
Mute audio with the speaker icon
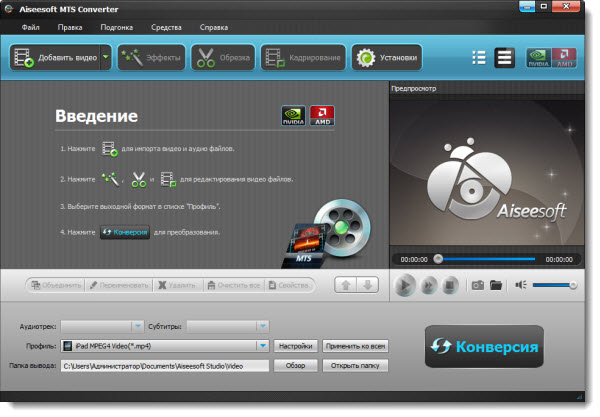(x=520, y=285)
